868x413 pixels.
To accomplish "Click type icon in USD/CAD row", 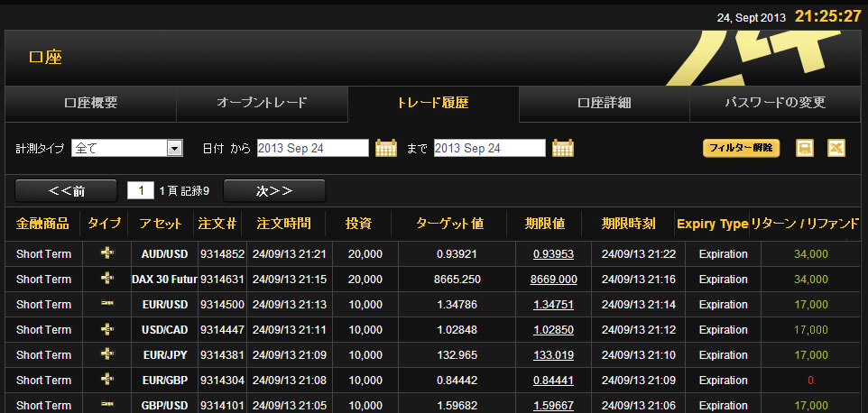I will click(107, 329).
